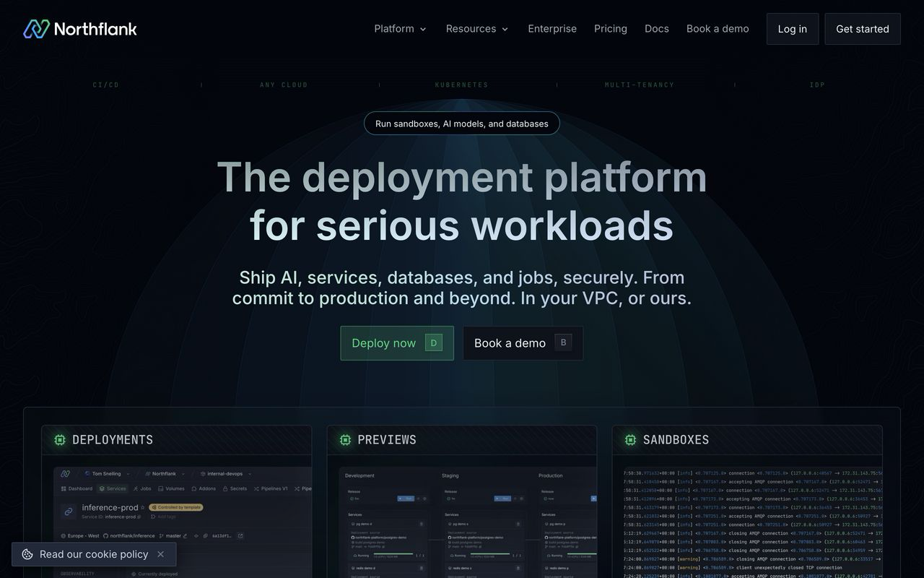Image resolution: width=924 pixels, height=578 pixels.
Task: Click the B shortcut key badge
Action: pos(564,342)
